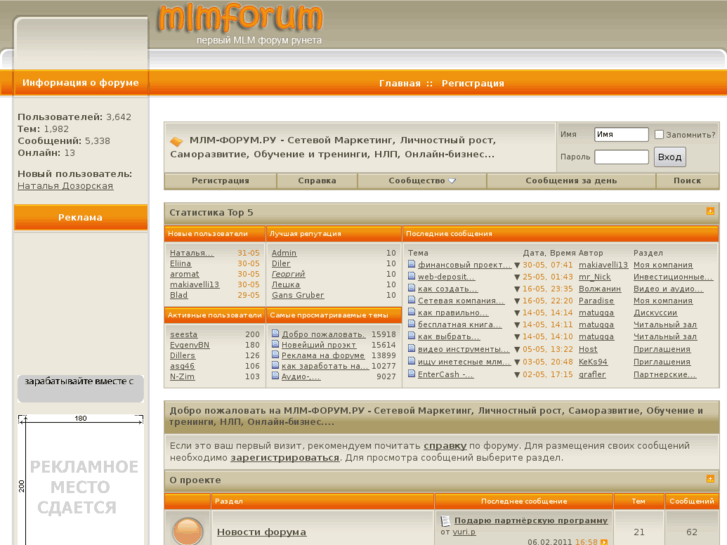The image size is (727, 545).
Task: Open the Новости форума section link
Action: tap(261, 532)
